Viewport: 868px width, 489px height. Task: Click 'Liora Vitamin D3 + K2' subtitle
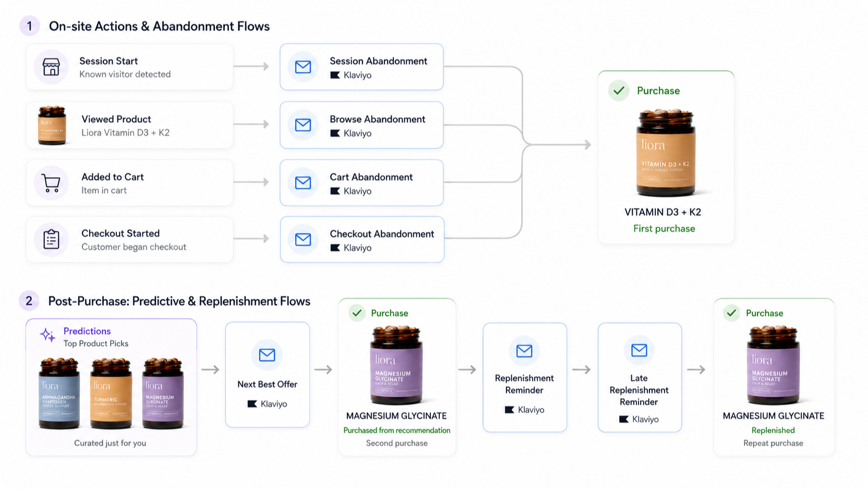[x=126, y=133]
